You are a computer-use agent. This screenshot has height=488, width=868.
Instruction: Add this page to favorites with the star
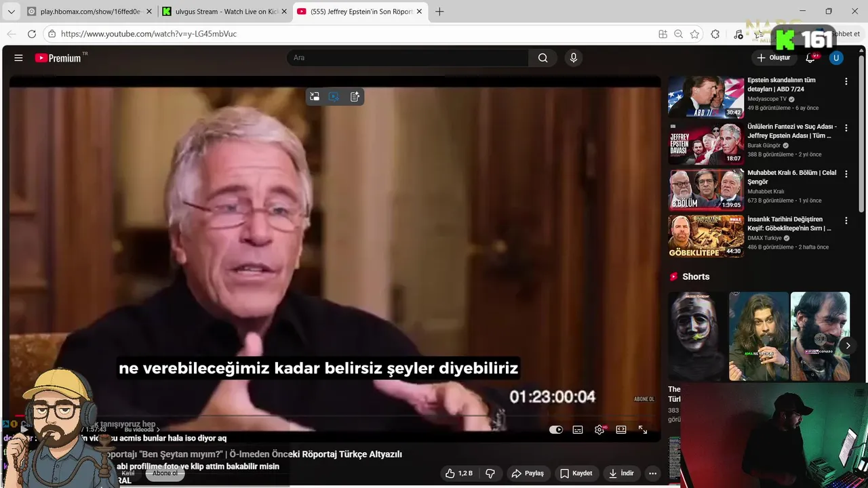695,34
